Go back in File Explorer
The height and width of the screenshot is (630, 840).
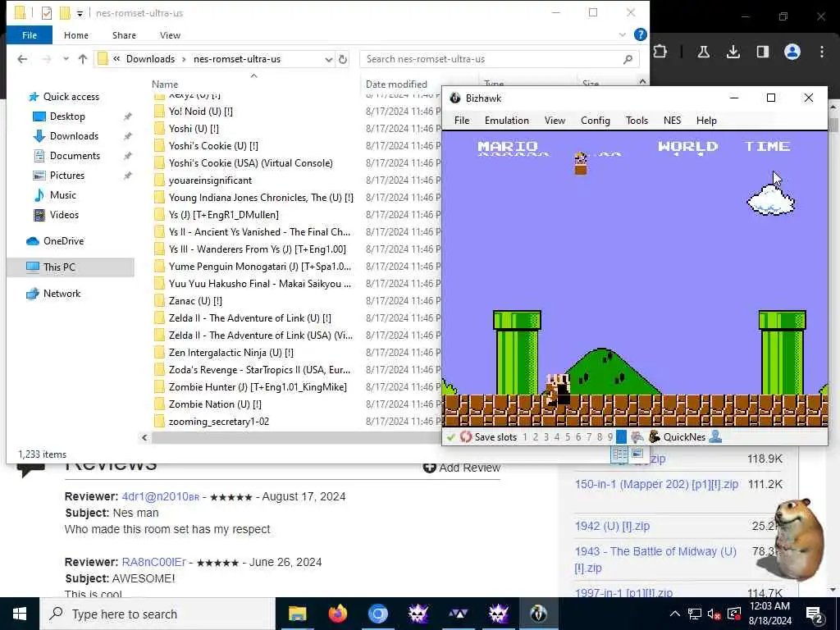tap(22, 59)
